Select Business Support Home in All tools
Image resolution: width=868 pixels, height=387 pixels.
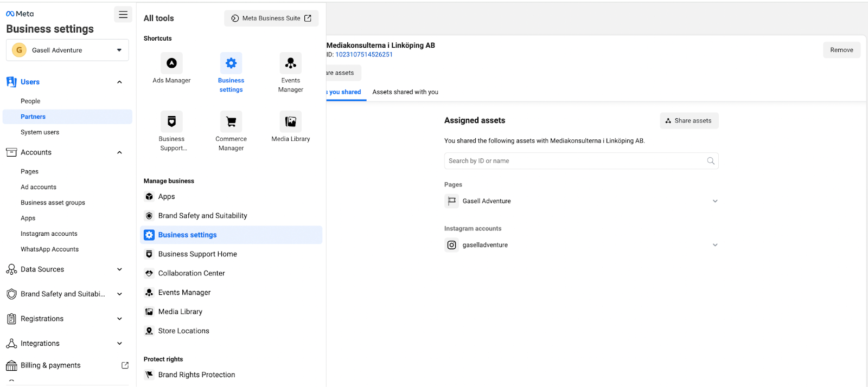point(231,254)
